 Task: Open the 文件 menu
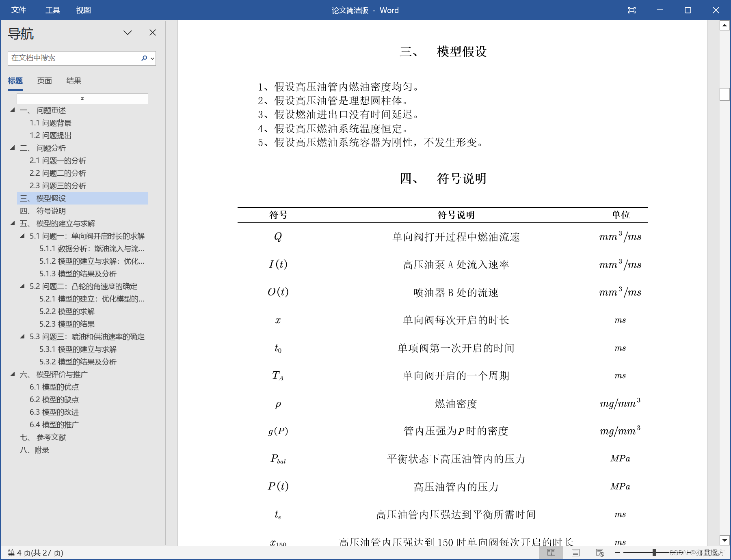coord(19,10)
